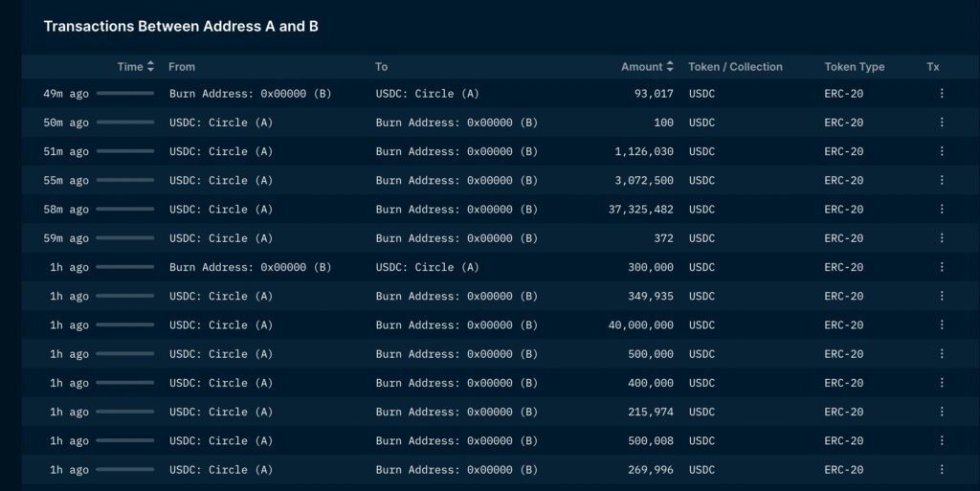Open three-dot menu on the 372 USDC row
980x491 pixels.
pyautogui.click(x=942, y=238)
